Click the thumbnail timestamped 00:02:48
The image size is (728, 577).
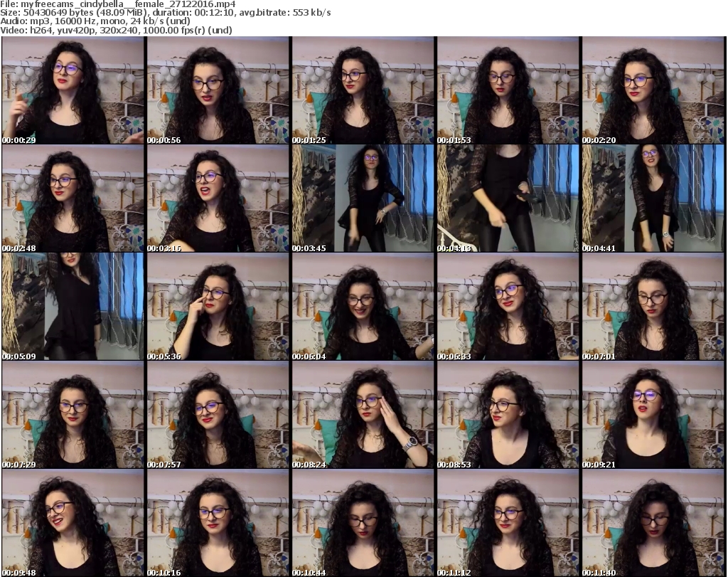coord(73,198)
